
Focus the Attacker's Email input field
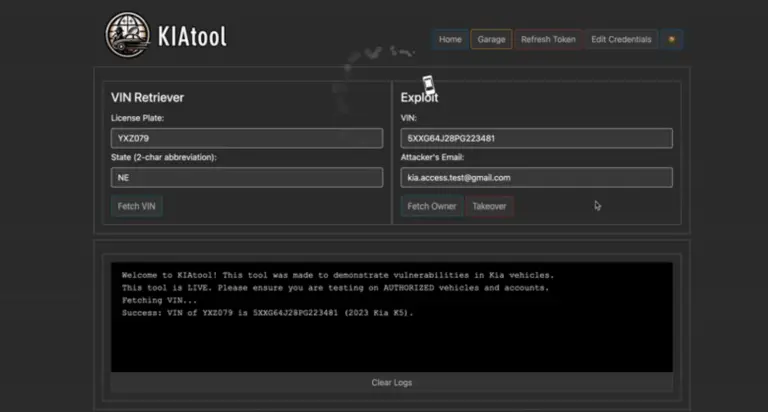coord(536,177)
